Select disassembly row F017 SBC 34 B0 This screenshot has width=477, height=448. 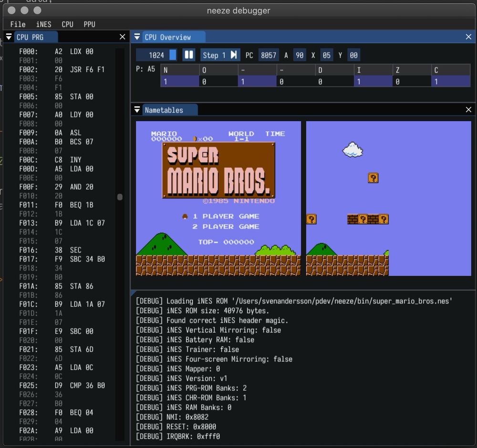tap(62, 259)
